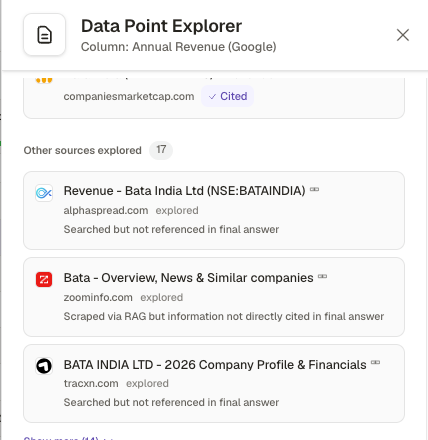This screenshot has height=440, width=428.
Task: Click the 'explored' label after tracxn.com
Action: click(147, 383)
